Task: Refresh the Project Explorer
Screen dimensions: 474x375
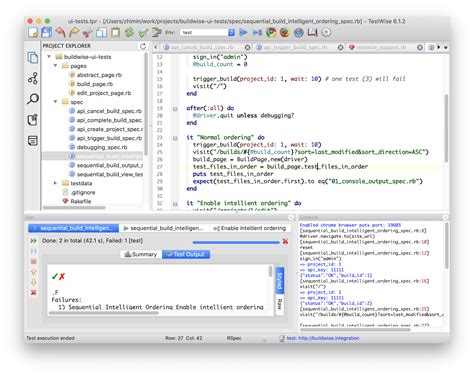Action: point(143,46)
